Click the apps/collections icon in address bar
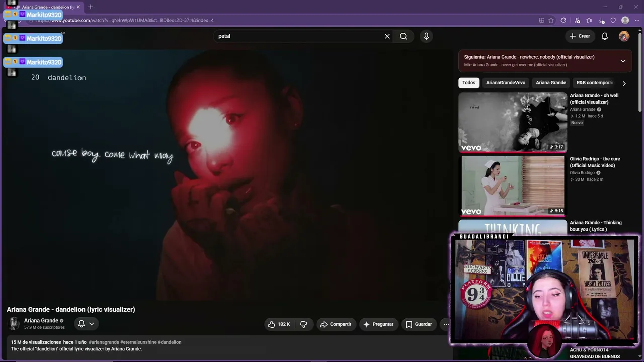This screenshot has height=362, width=644. click(541, 20)
